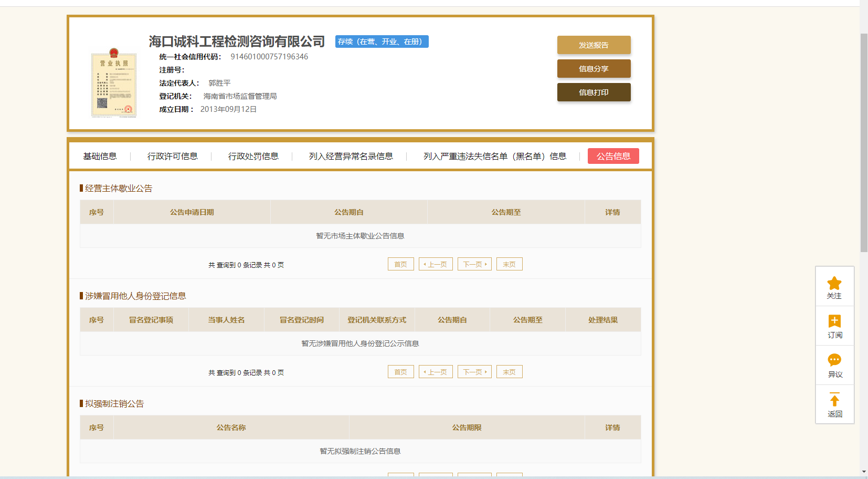The image size is (868, 479).
Task: Click 首页 in 经营主体歇业公告 pagination
Action: click(x=400, y=264)
